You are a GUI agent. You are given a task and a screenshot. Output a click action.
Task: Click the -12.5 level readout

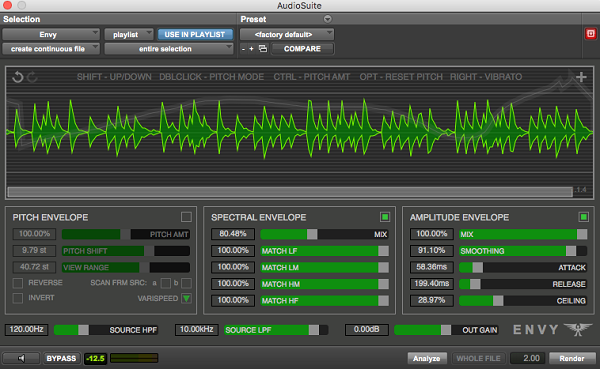95,358
